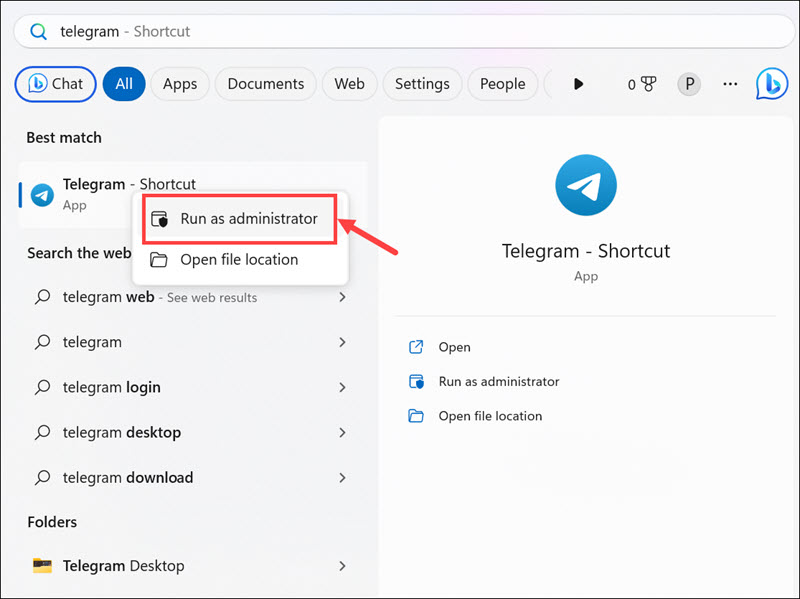Screen dimensions: 800x599
Task: Switch to the Apps filter tab
Action: tap(180, 84)
